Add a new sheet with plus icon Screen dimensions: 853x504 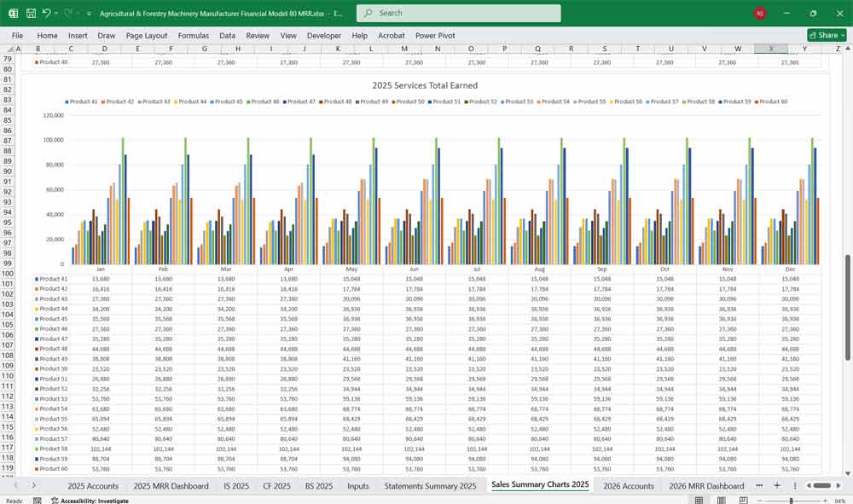[777, 485]
